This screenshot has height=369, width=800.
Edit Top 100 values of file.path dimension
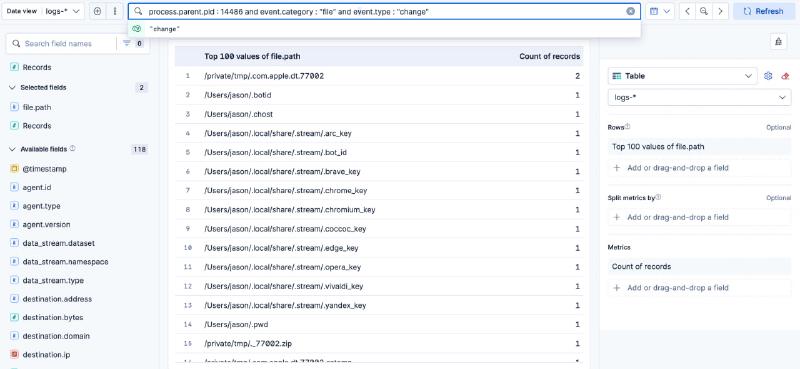pyautogui.click(x=699, y=147)
